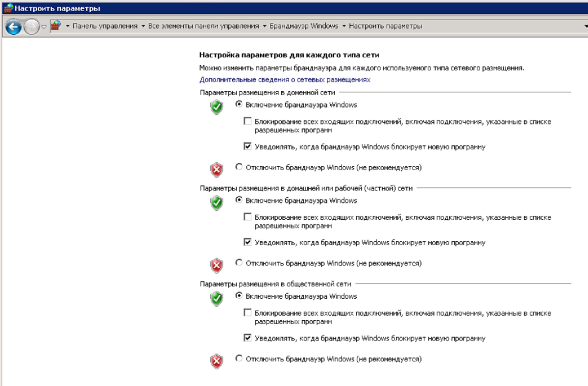The height and width of the screenshot is (386, 588).
Task: Click the back navigation arrow
Action: point(13,26)
